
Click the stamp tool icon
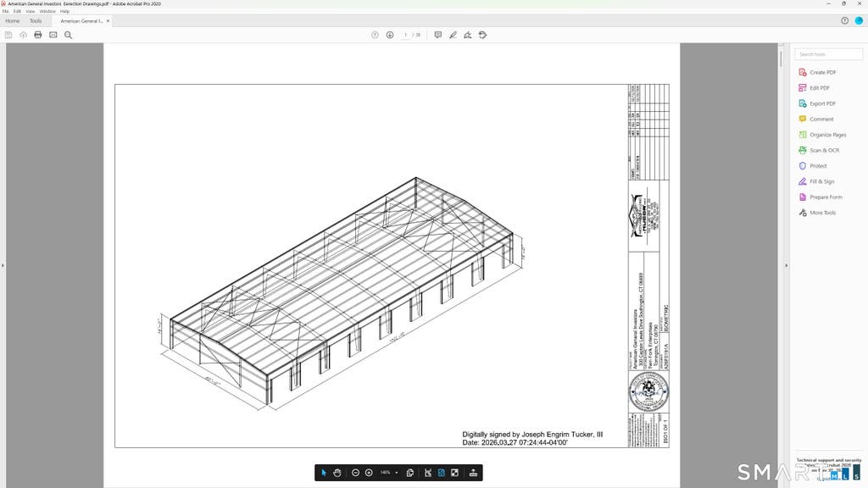[482, 35]
